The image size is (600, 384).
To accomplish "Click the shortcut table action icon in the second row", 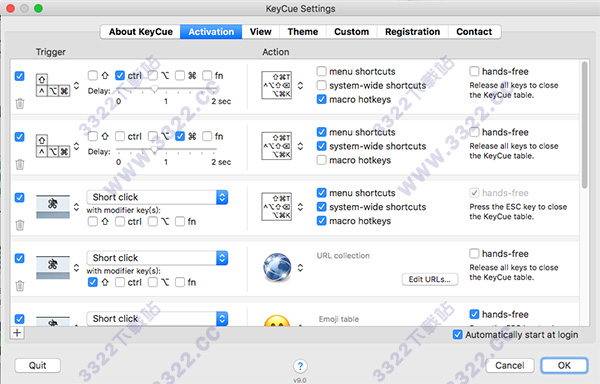I will click(x=277, y=146).
